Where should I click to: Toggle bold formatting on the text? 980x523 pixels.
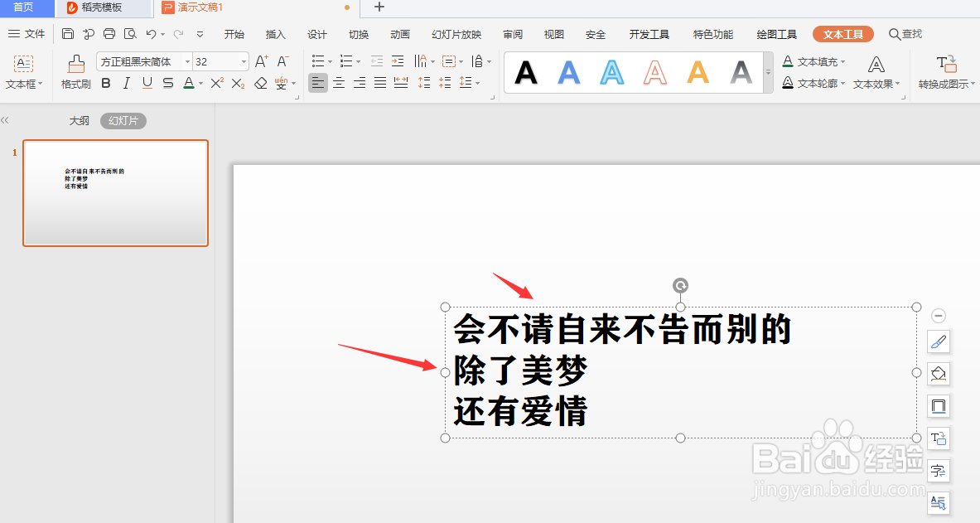pyautogui.click(x=105, y=83)
